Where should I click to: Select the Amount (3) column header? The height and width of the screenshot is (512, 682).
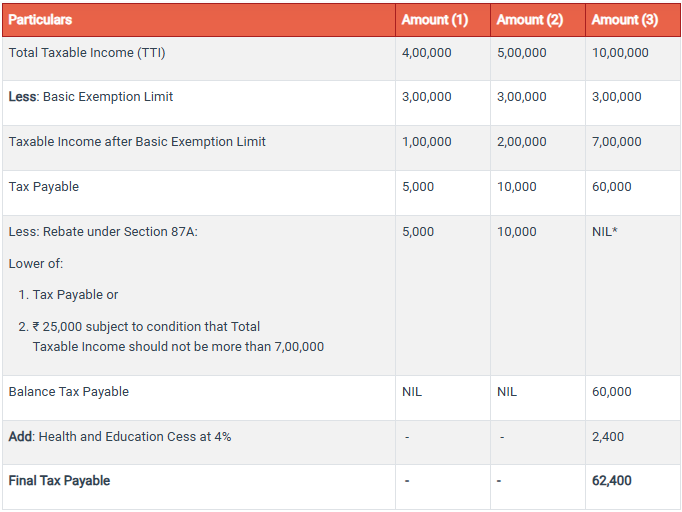(x=624, y=20)
